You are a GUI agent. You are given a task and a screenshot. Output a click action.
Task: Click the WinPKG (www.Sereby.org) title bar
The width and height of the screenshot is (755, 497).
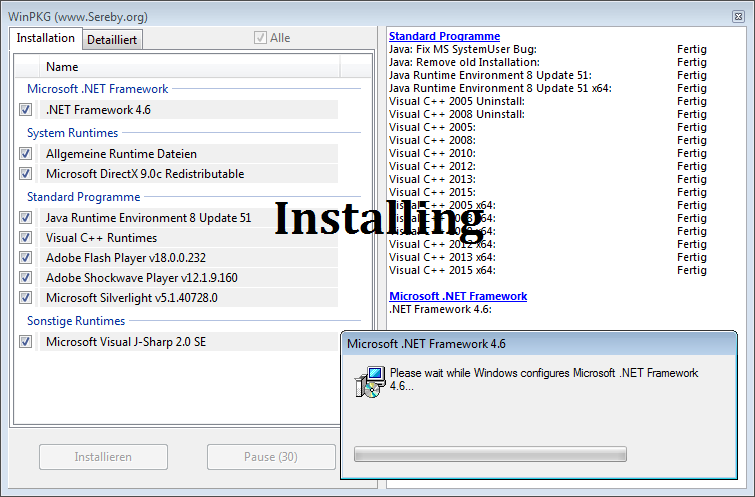tap(78, 17)
